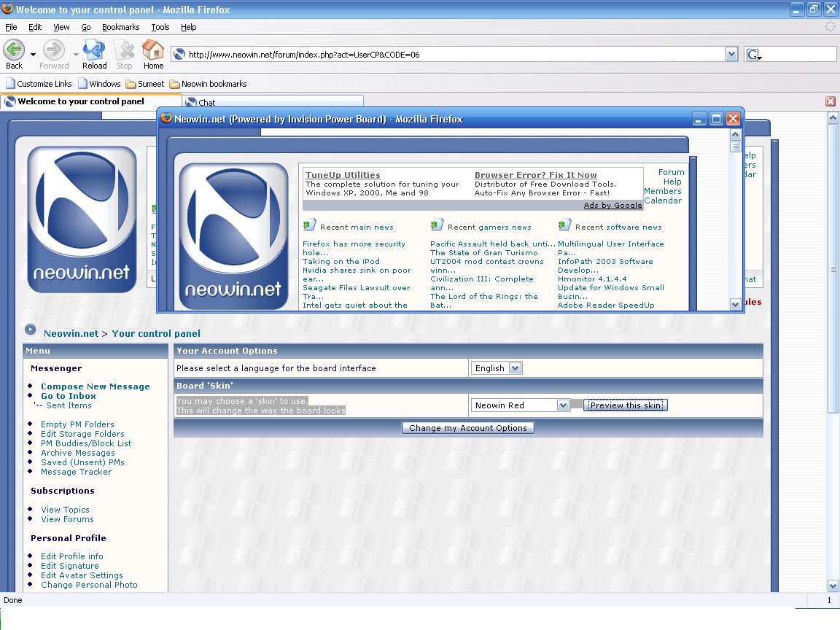Click the popup window's vertical scrollbar down arrow

click(735, 305)
